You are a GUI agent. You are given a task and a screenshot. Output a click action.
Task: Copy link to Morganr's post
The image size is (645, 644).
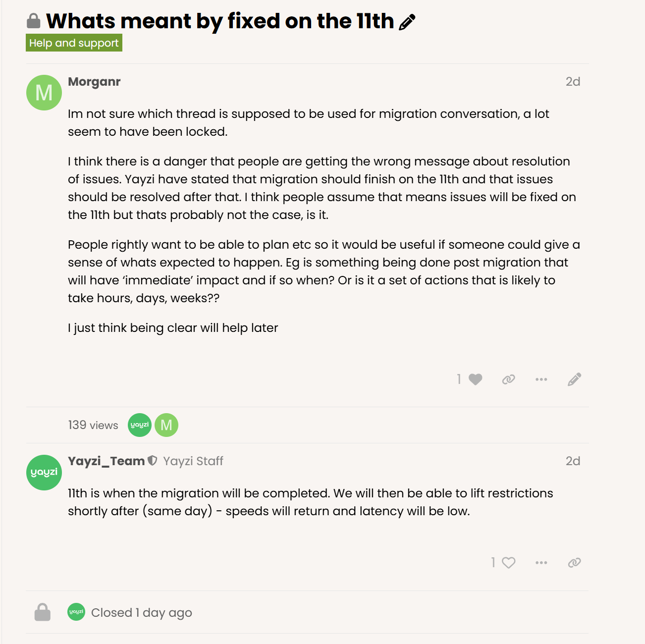coord(509,379)
